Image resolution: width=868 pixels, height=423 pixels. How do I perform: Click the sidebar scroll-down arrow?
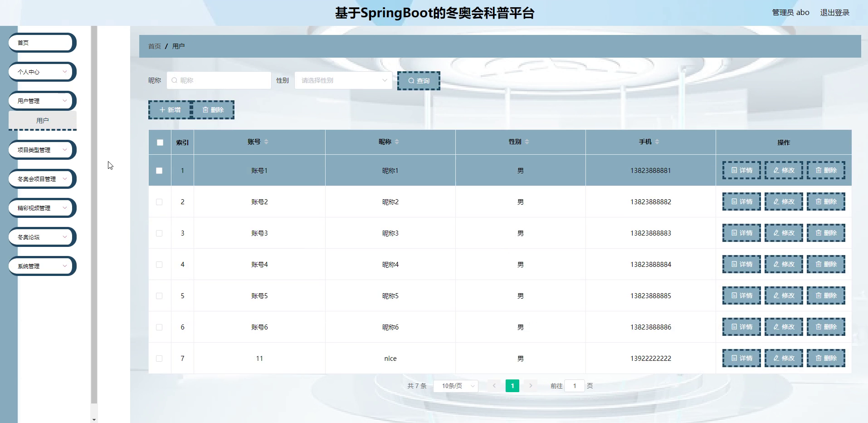point(94,419)
